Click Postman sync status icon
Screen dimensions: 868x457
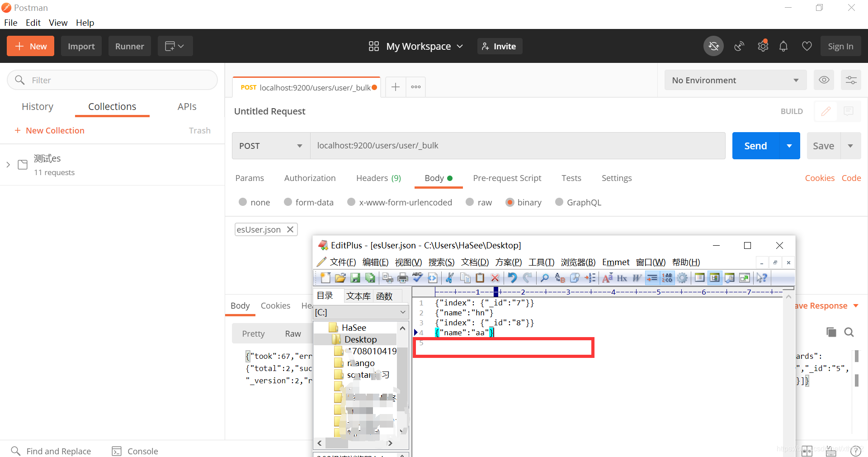click(x=713, y=46)
